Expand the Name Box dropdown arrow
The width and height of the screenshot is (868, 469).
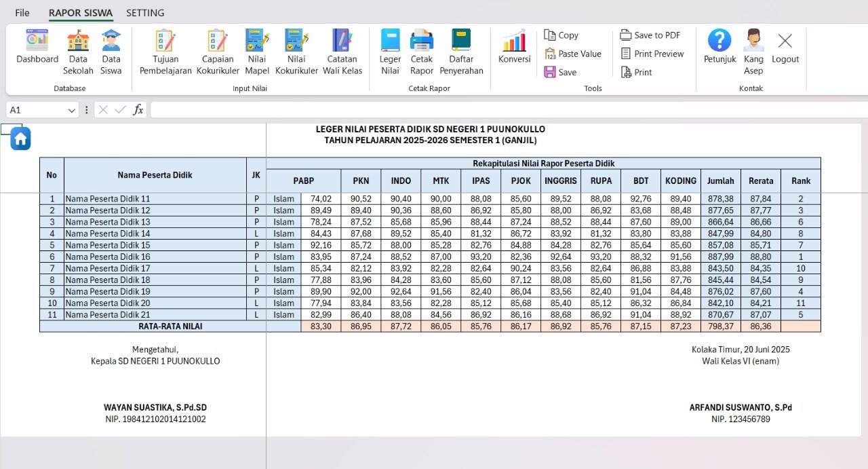click(x=72, y=110)
